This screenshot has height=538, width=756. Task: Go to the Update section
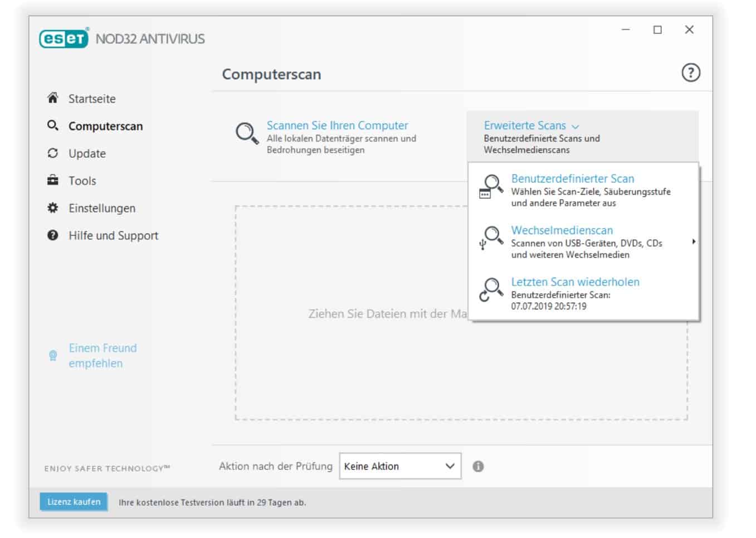tap(87, 153)
